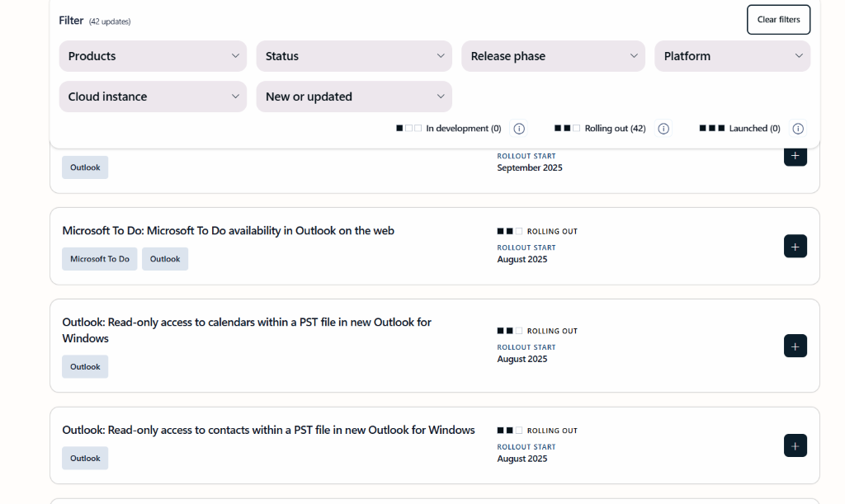
Task: Click Outlook tag under PST contacts item
Action: pos(85,459)
